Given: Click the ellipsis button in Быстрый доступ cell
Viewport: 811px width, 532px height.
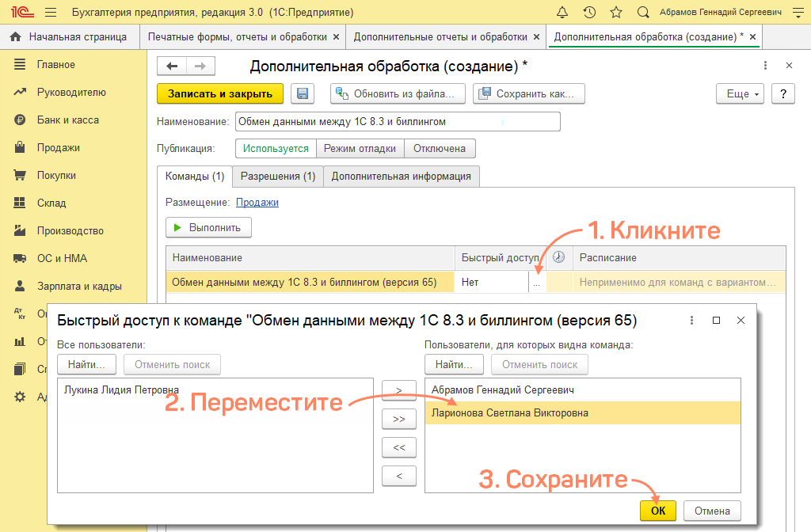Looking at the screenshot, I should pos(537,283).
